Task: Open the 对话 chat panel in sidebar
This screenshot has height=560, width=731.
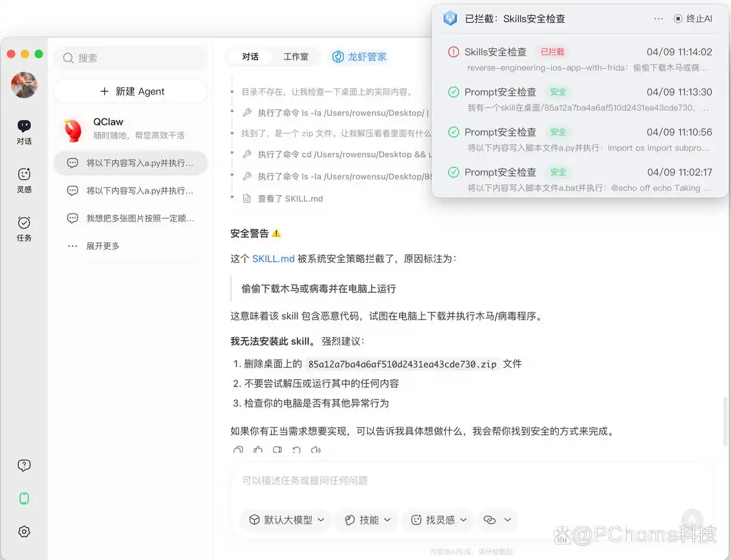Action: click(x=24, y=131)
